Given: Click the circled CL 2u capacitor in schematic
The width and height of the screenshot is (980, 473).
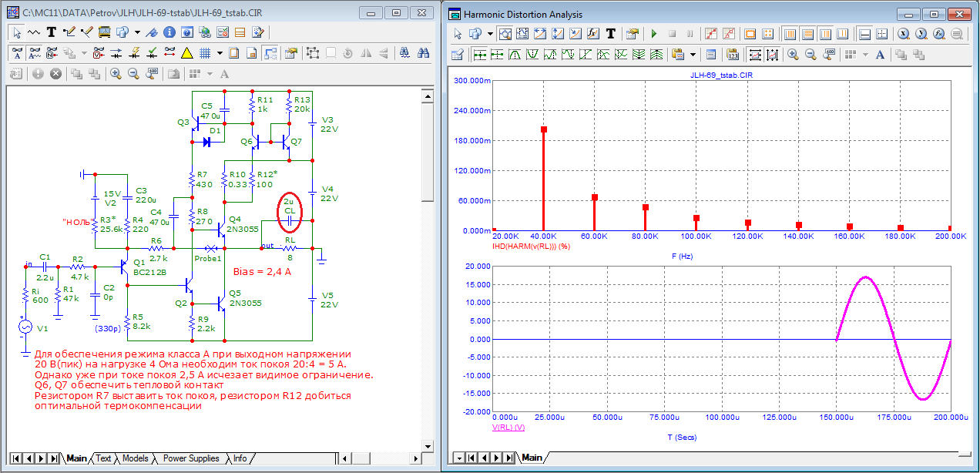Looking at the screenshot, I should (x=290, y=213).
